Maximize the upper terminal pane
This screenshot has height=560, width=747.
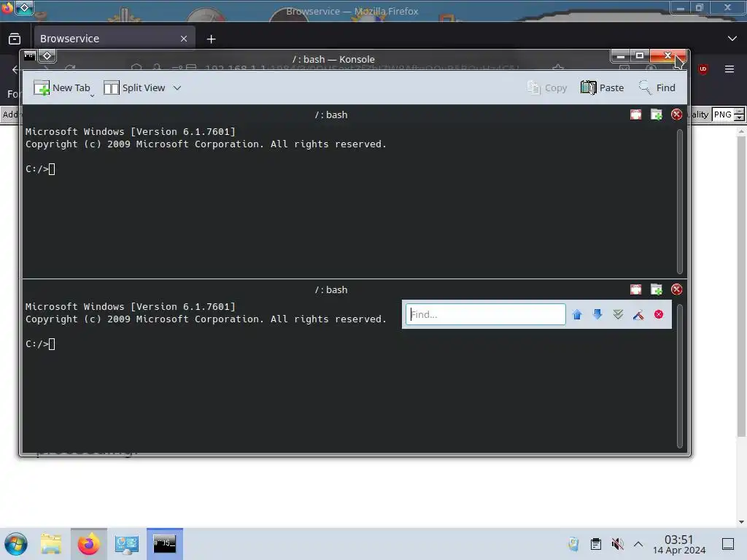pyautogui.click(x=635, y=114)
